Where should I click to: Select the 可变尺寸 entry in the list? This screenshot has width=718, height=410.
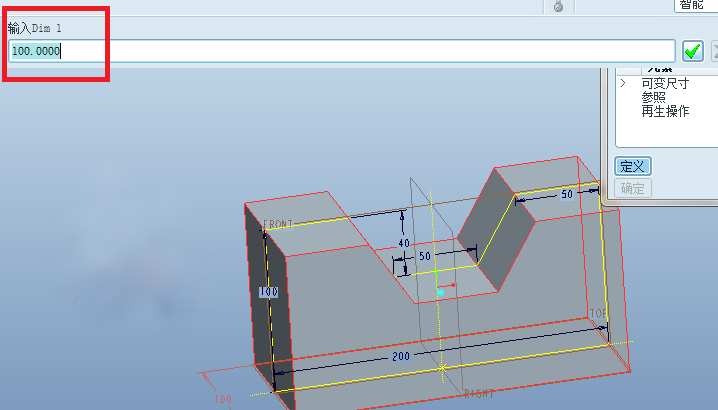(665, 83)
